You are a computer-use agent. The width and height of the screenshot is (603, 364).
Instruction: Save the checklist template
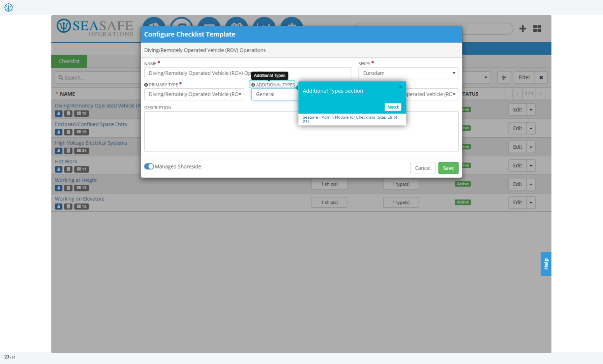click(x=448, y=168)
